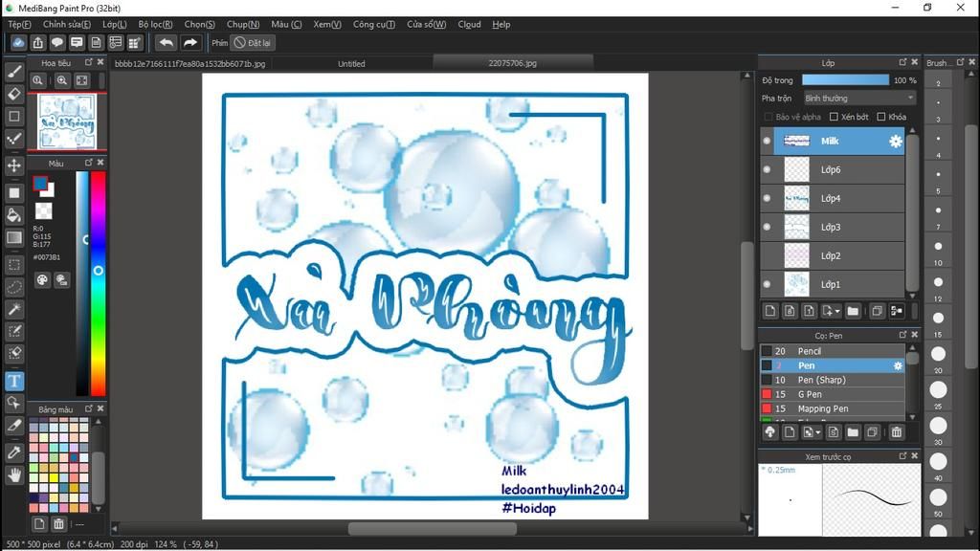Open the Lớp(L) menu

[x=115, y=24]
